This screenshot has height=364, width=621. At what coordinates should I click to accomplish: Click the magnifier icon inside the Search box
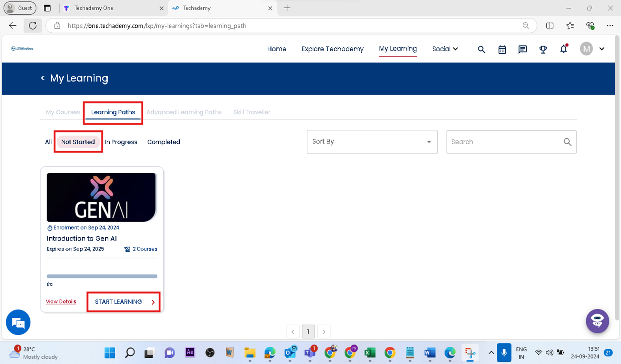pyautogui.click(x=567, y=142)
